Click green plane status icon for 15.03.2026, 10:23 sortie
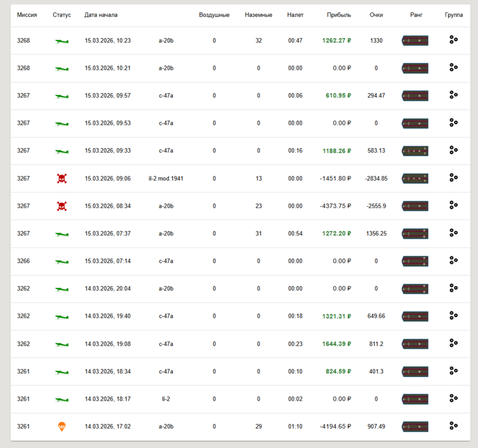478x448 pixels. (x=61, y=41)
